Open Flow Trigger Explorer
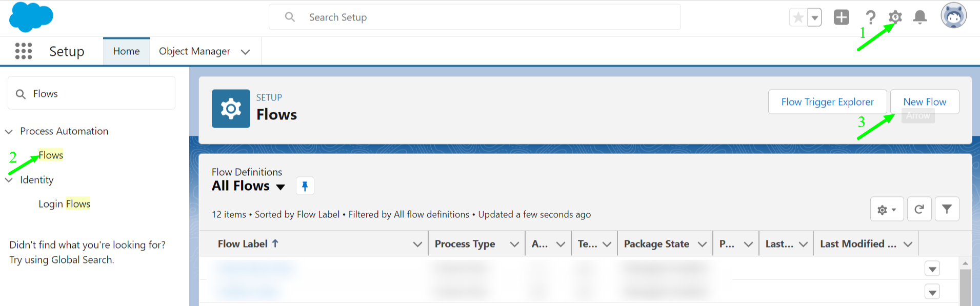Image resolution: width=980 pixels, height=306 pixels. (828, 102)
